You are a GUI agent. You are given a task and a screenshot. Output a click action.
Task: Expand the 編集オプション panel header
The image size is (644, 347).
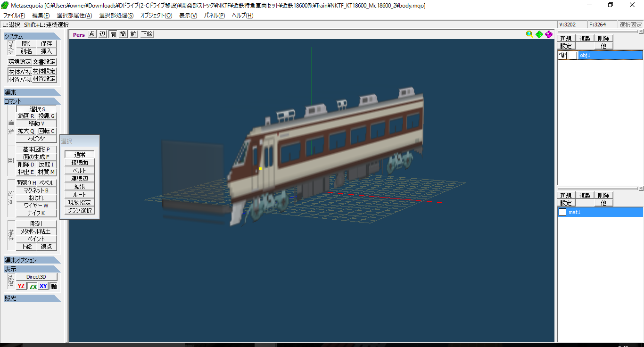coord(32,260)
